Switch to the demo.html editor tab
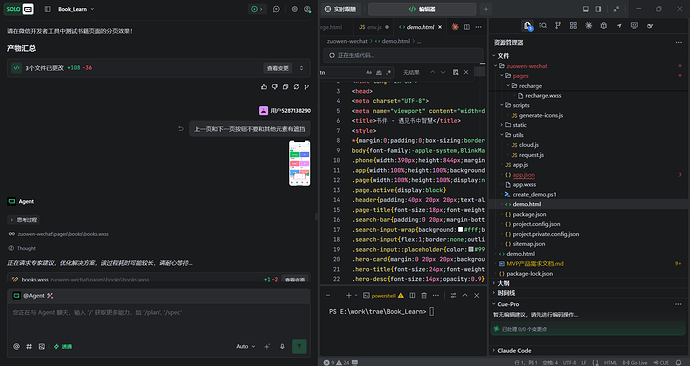690x366 pixels. [420, 27]
